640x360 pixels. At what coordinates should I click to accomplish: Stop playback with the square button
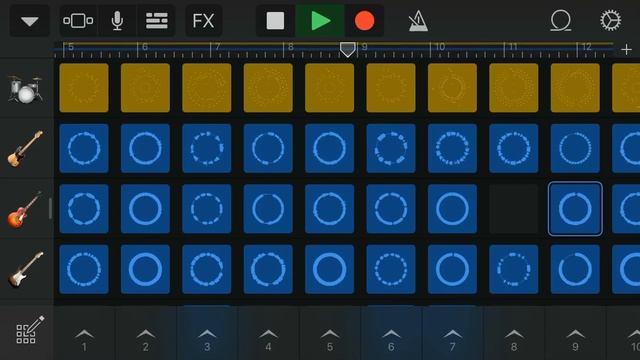pyautogui.click(x=276, y=21)
